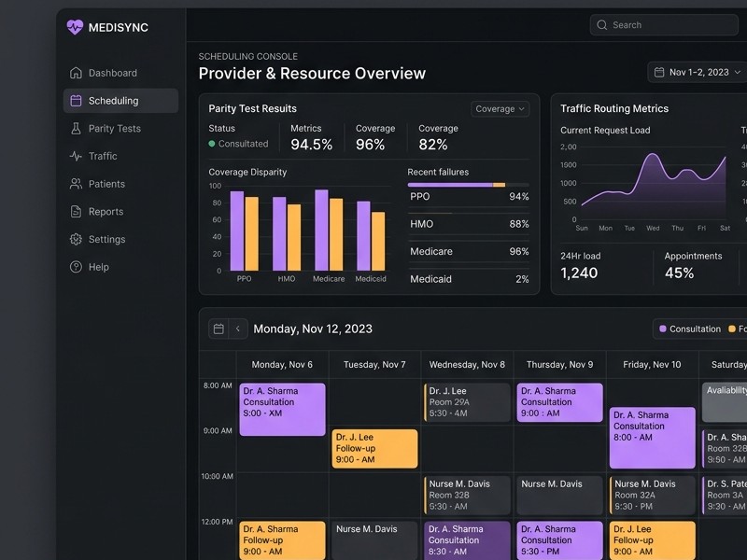Go to previous week with left chevron
This screenshot has height=560, width=747.
click(x=238, y=329)
